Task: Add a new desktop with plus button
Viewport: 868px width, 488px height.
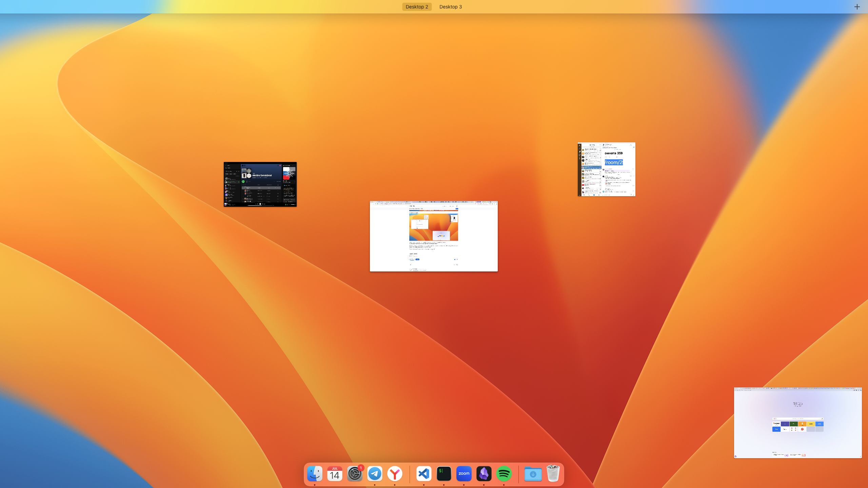Action: click(x=857, y=7)
